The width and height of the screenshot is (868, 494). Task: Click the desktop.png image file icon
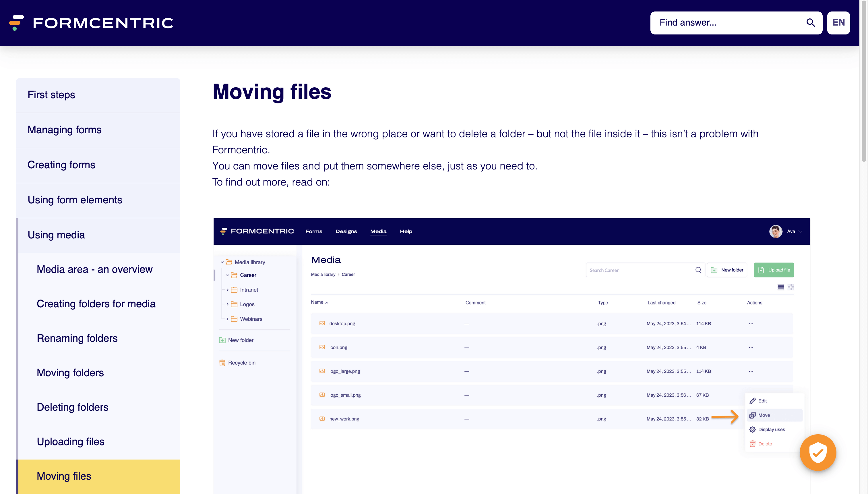click(x=322, y=323)
